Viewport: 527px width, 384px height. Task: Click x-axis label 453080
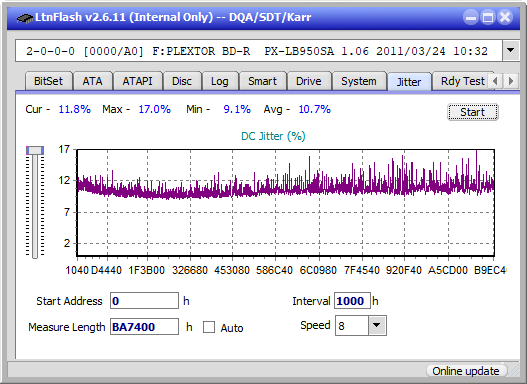pyautogui.click(x=232, y=270)
